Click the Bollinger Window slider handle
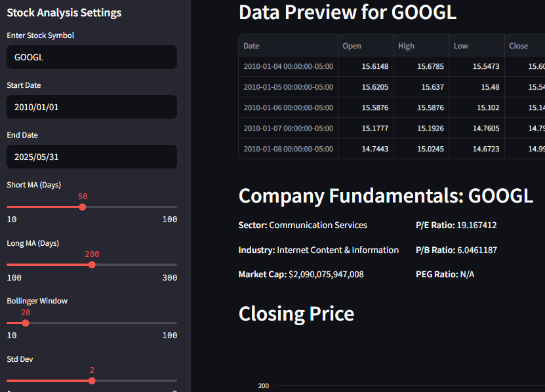Screen dimensions: 545x392 pos(26,323)
